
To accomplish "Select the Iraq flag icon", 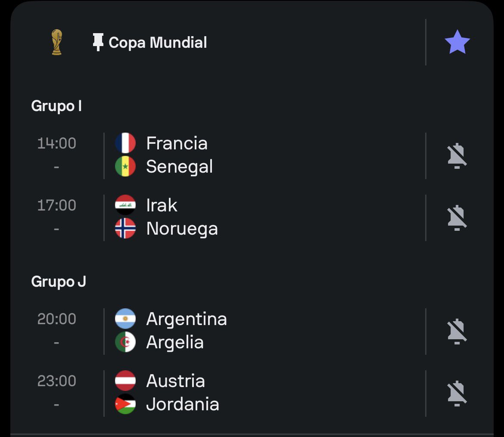I will (x=125, y=205).
